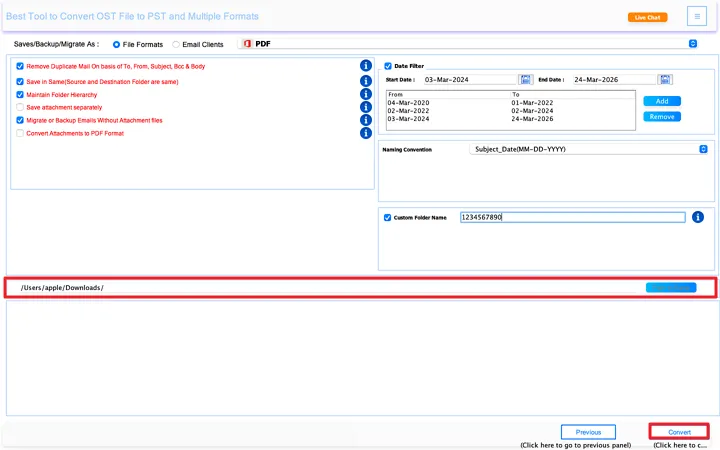The height and width of the screenshot is (450, 720).
Task: Click the Add date range button
Action: [661, 102]
